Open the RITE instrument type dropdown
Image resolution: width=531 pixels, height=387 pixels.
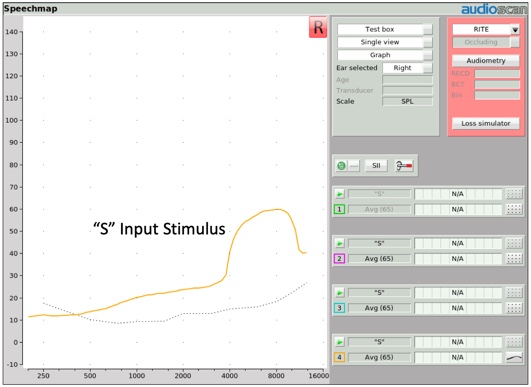click(486, 29)
